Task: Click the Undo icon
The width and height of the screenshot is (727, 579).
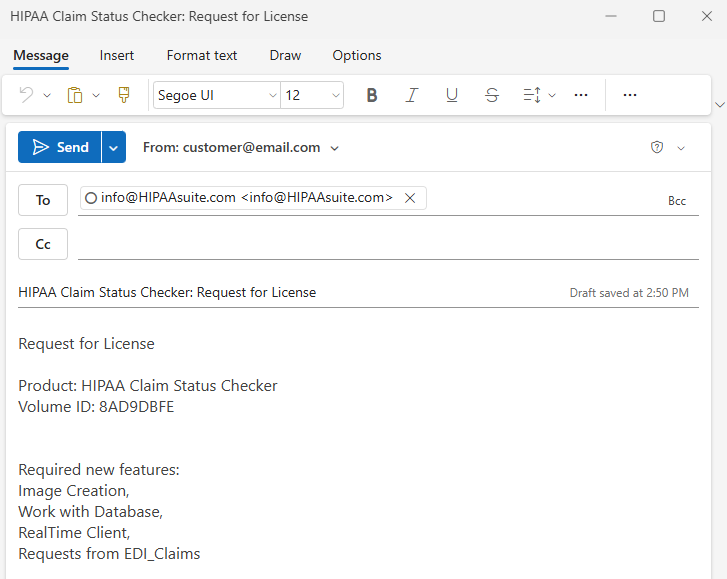Action: [x=26, y=95]
